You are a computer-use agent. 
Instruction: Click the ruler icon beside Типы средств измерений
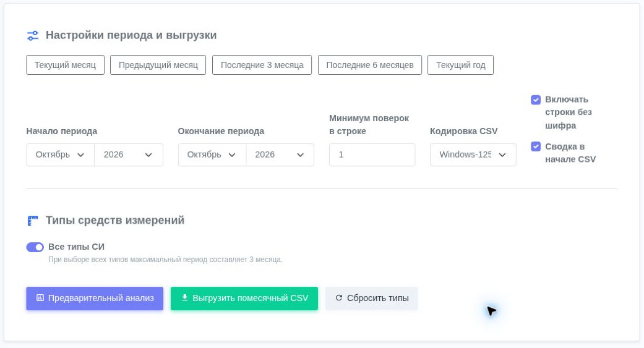click(32, 221)
